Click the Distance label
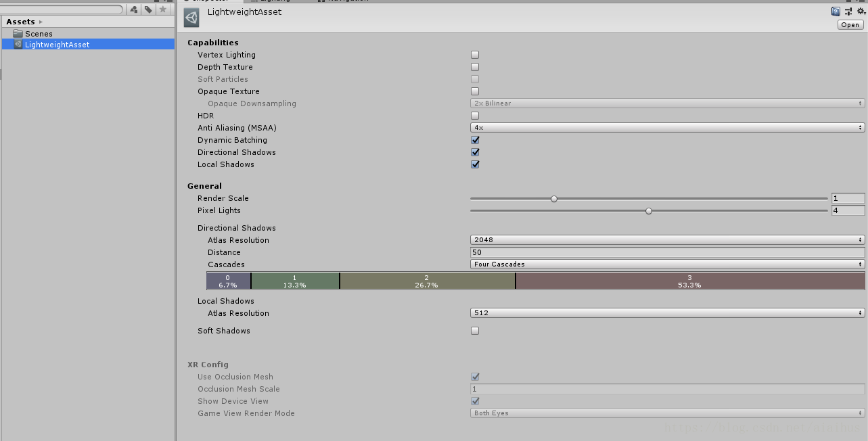 pos(224,252)
